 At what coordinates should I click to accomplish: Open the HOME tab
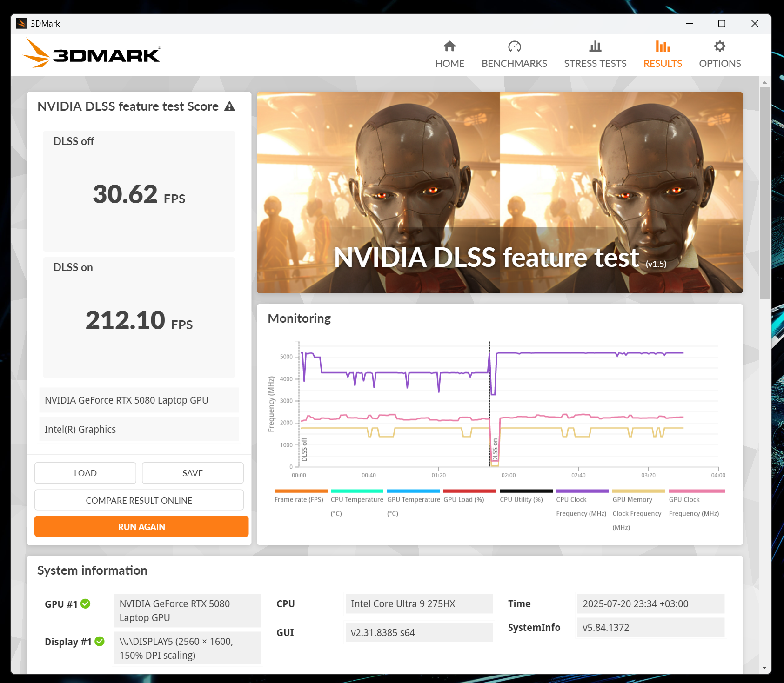(x=449, y=55)
